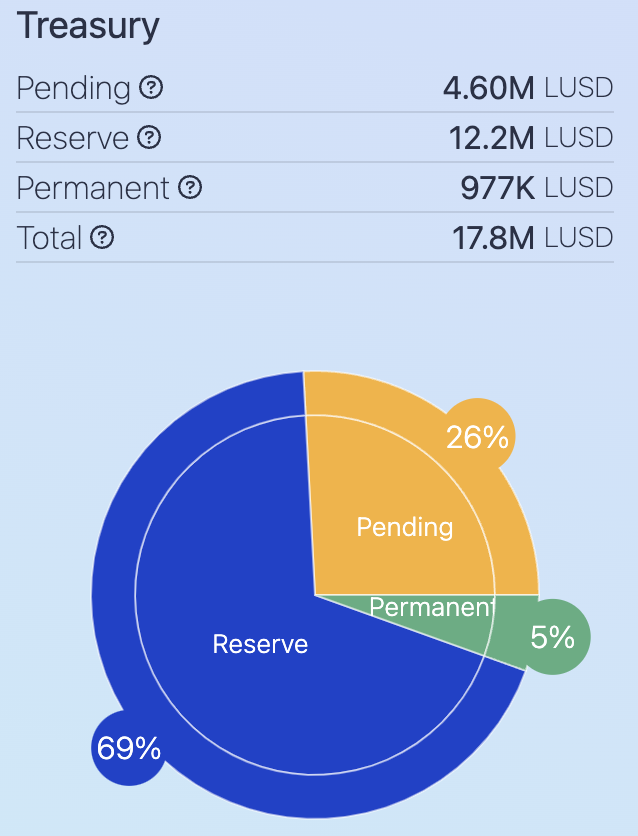Screen dimensions: 638x836
Task: Click the 977K LUSD permanent value
Action: [536, 188]
